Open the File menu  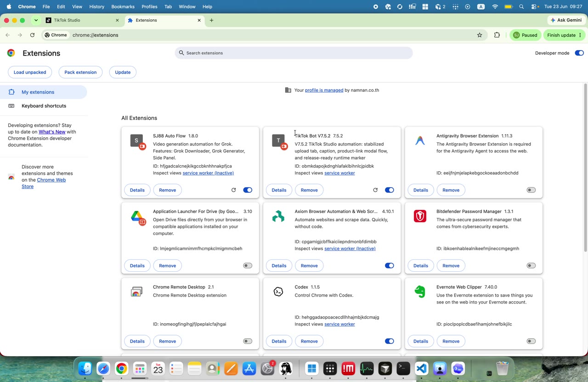[x=46, y=7]
